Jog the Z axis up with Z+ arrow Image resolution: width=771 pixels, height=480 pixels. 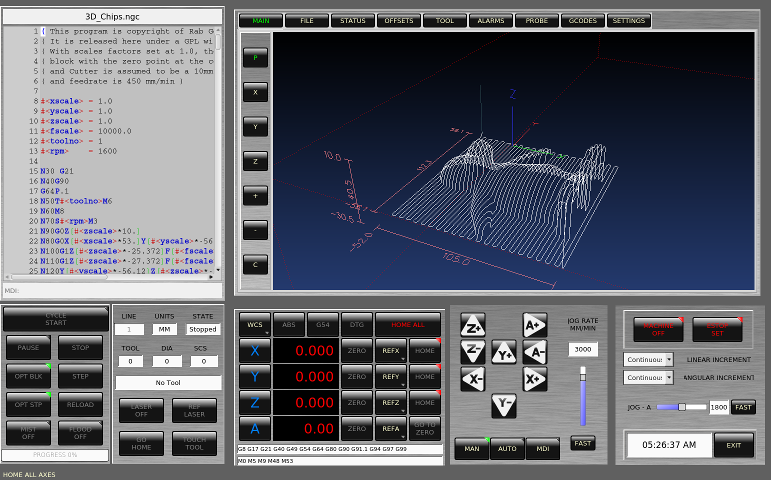tap(473, 325)
